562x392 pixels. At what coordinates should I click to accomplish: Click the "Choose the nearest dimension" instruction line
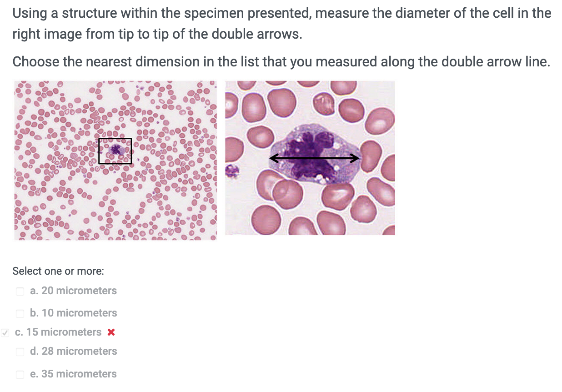[281, 61]
